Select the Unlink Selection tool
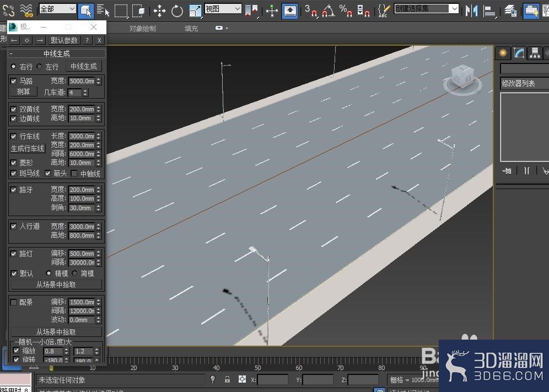549x392 pixels. click(x=8, y=10)
